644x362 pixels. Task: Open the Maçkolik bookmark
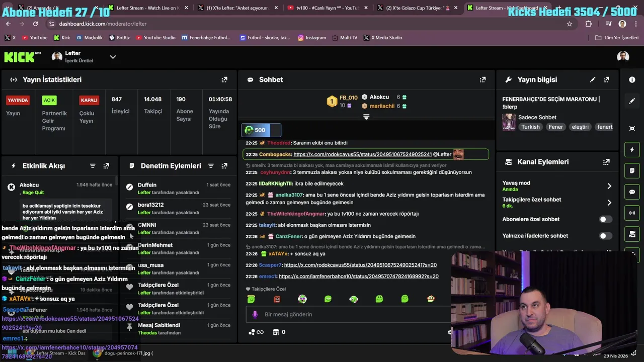pos(89,38)
